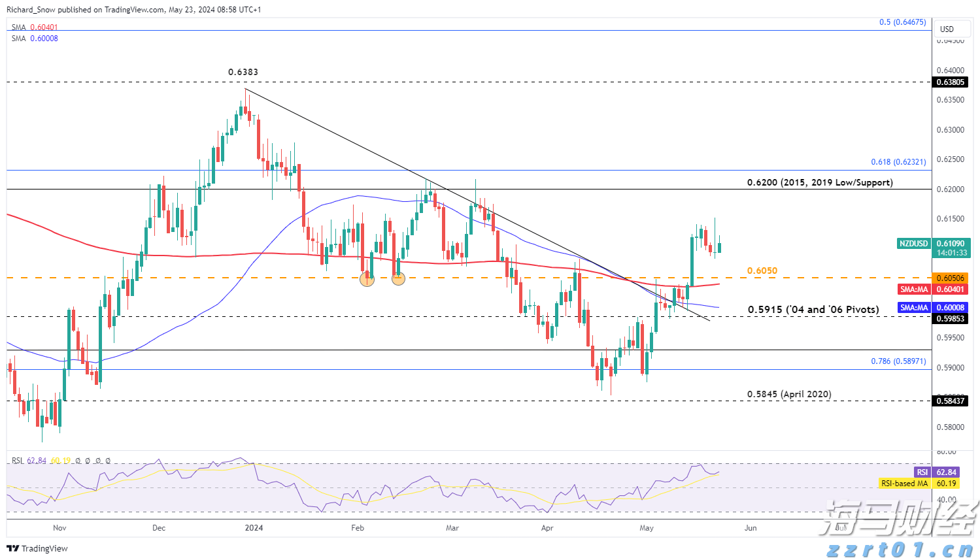Select the red SMA:MA axis tag
The height and width of the screenshot is (560, 980).
coord(913,289)
